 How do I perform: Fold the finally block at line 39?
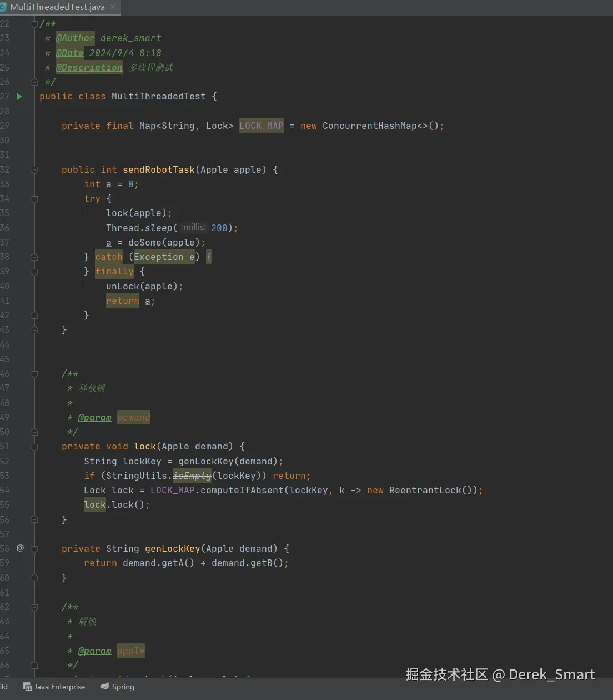click(34, 272)
